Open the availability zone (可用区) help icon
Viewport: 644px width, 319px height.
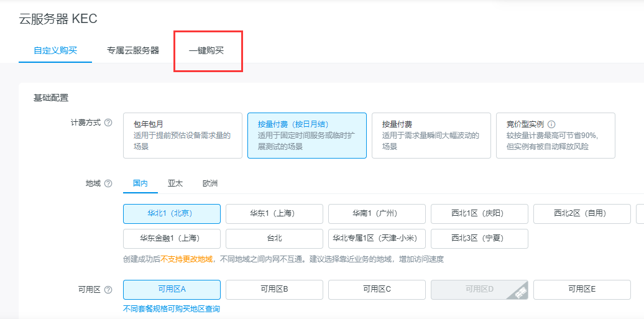coord(108,289)
